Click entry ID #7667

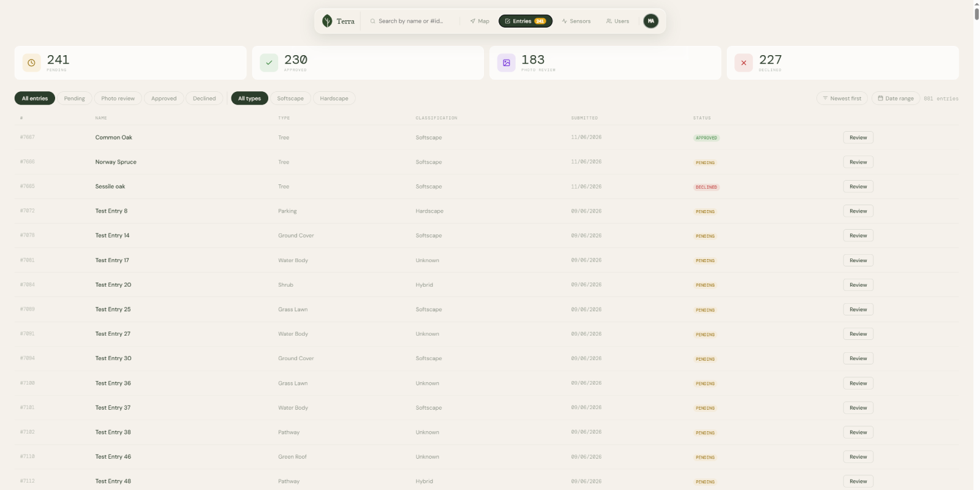28,137
